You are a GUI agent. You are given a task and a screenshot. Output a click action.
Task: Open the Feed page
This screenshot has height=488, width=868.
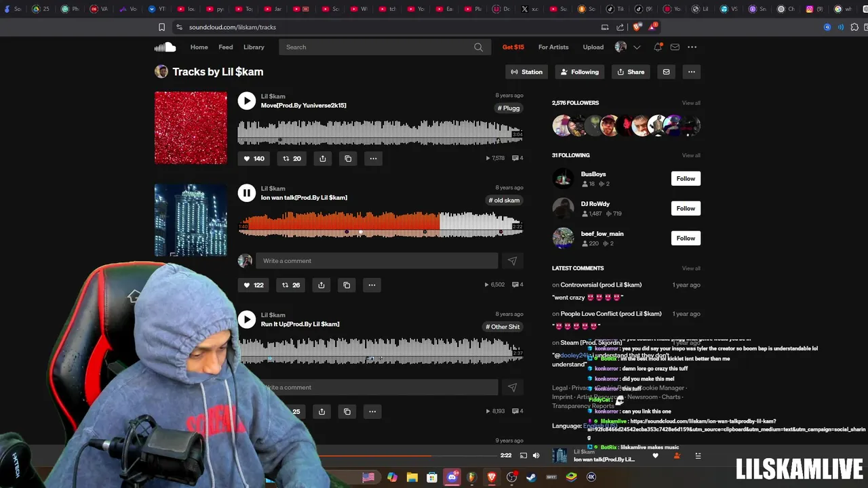[226, 47]
